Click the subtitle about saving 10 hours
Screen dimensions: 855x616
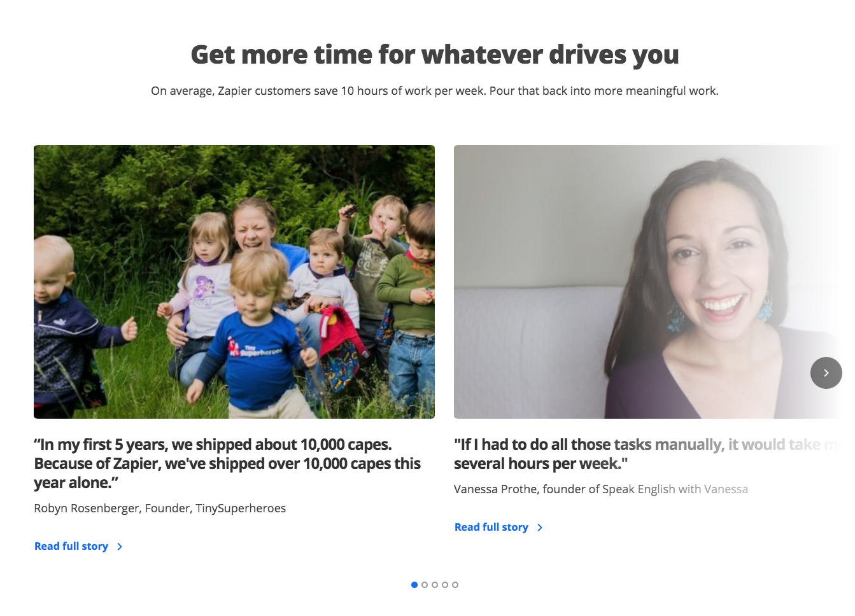435,91
